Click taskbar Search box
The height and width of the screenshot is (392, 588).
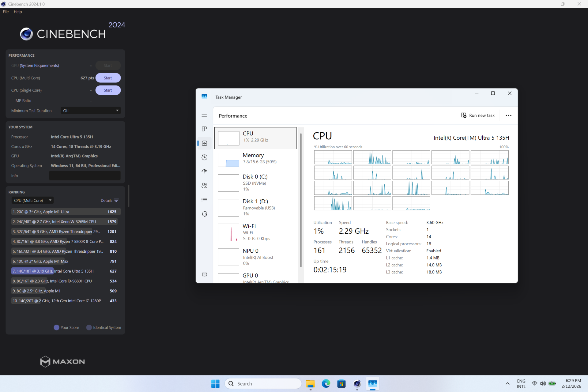click(x=263, y=383)
